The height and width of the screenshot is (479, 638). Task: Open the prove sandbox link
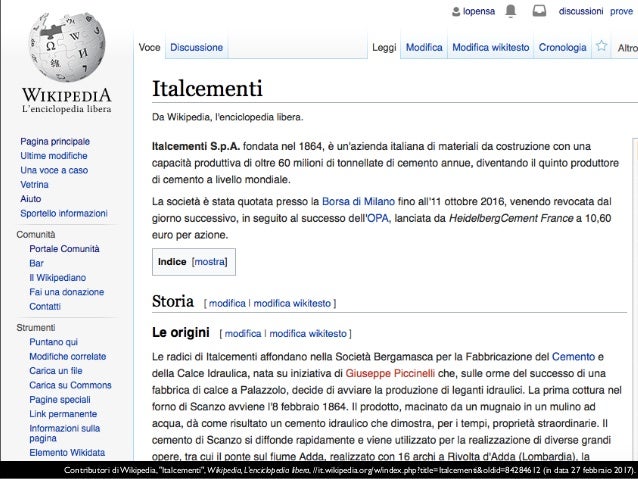pyautogui.click(x=621, y=11)
